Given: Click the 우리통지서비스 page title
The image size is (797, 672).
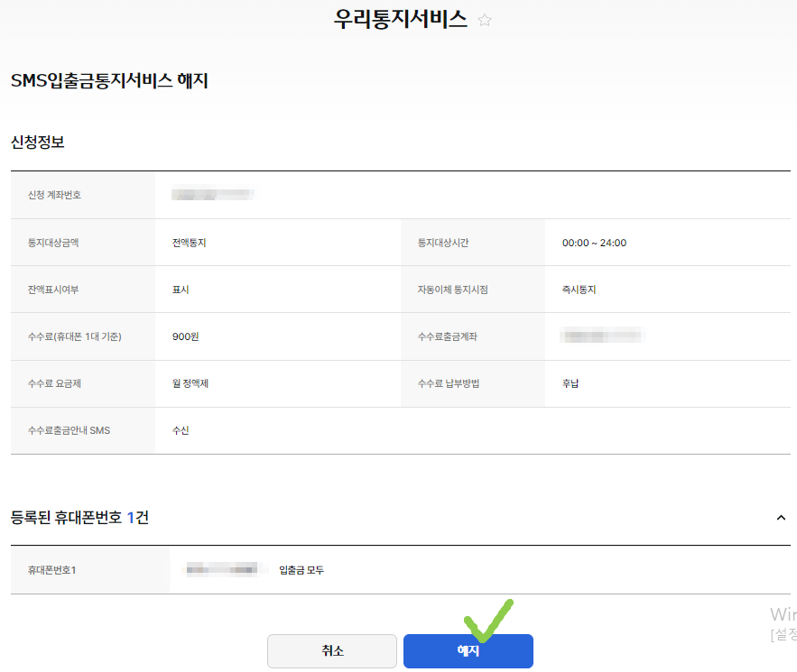Looking at the screenshot, I should click(x=400, y=19).
